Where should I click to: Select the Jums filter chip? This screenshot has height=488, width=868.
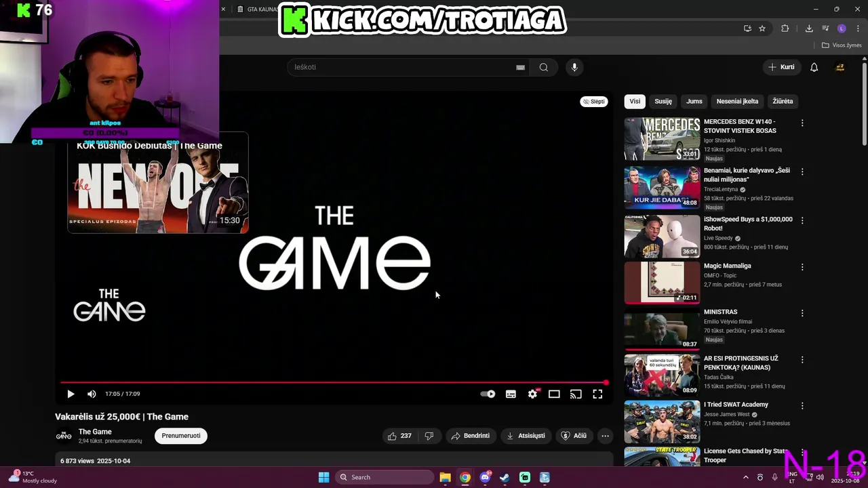(694, 101)
